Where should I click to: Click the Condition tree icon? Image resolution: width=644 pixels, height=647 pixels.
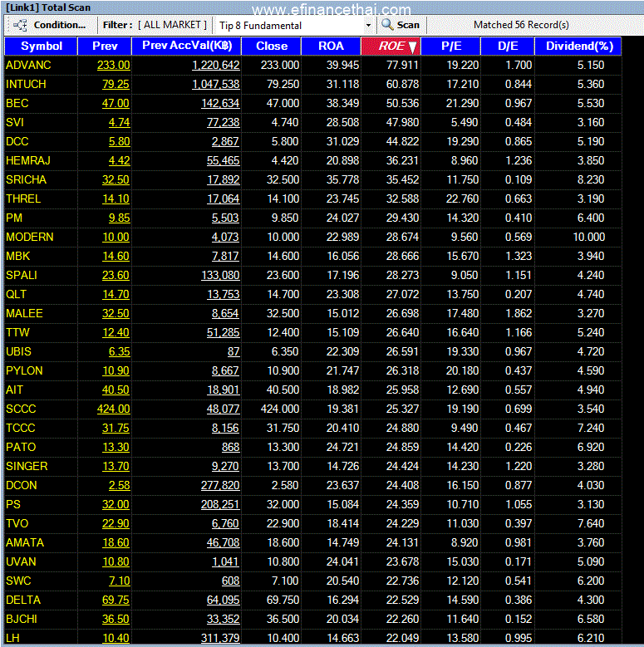click(20, 25)
